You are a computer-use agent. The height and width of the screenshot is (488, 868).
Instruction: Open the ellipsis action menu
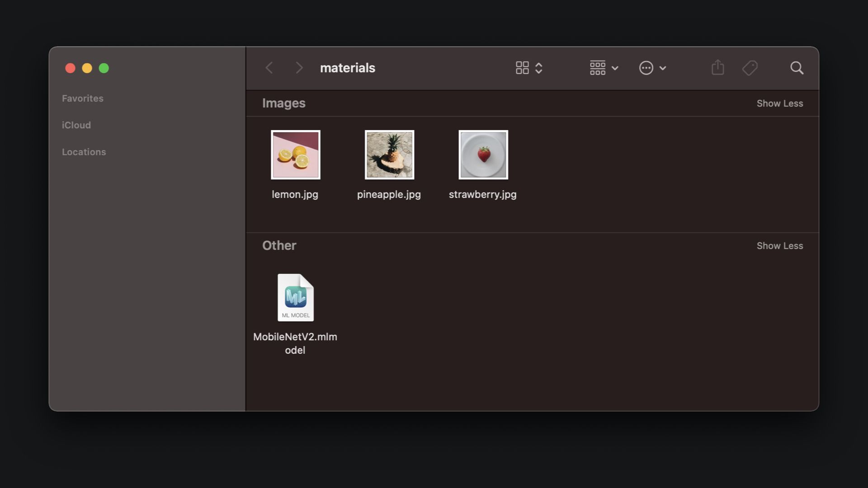pos(646,68)
